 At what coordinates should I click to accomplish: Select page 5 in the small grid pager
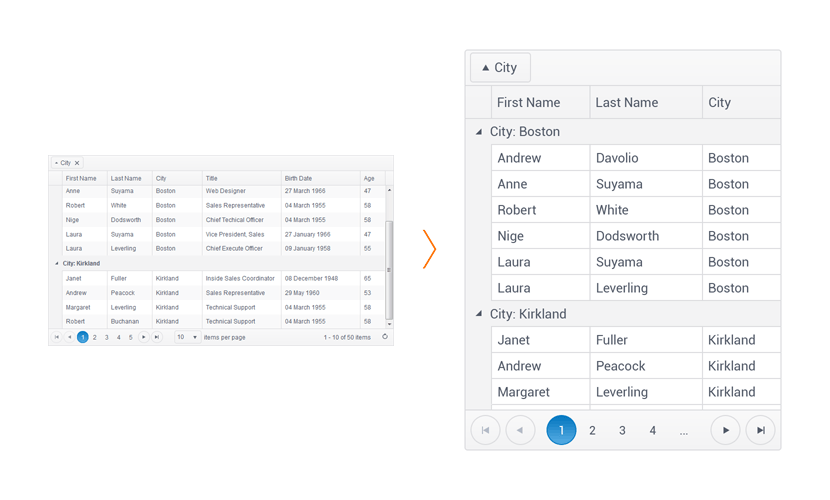tap(130, 338)
